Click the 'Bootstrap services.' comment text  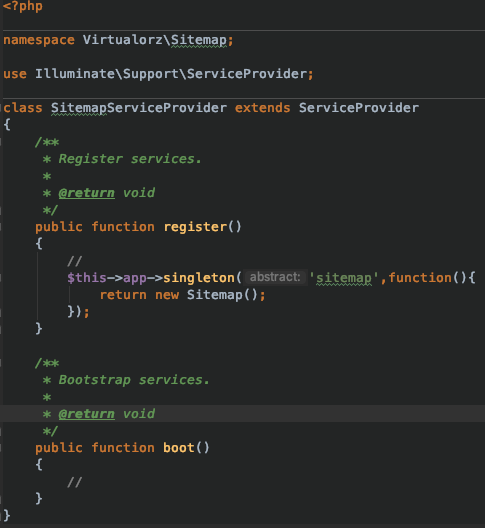pyautogui.click(x=134, y=380)
